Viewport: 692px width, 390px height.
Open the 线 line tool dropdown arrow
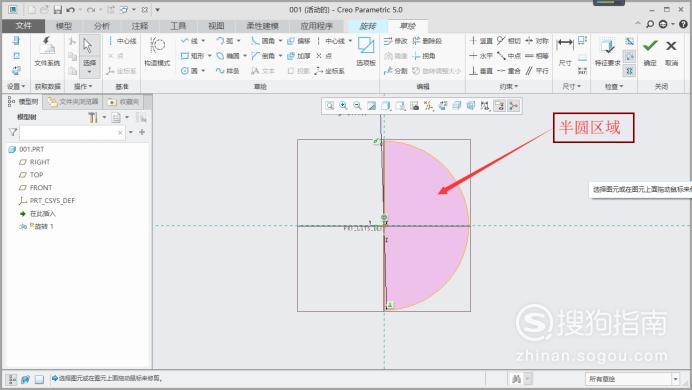tap(203, 41)
